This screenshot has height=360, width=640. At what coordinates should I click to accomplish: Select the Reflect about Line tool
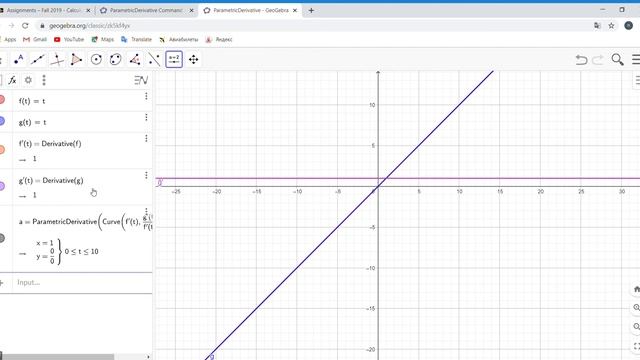[154, 60]
